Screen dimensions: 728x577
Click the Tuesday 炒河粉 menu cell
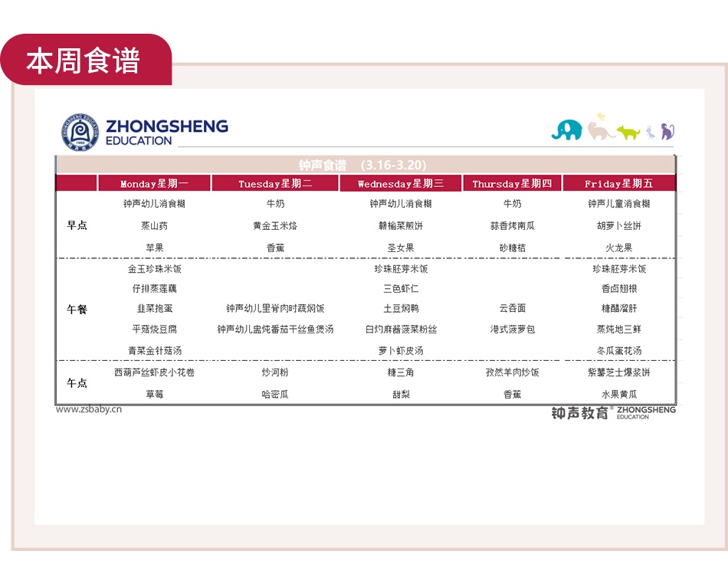276,372
